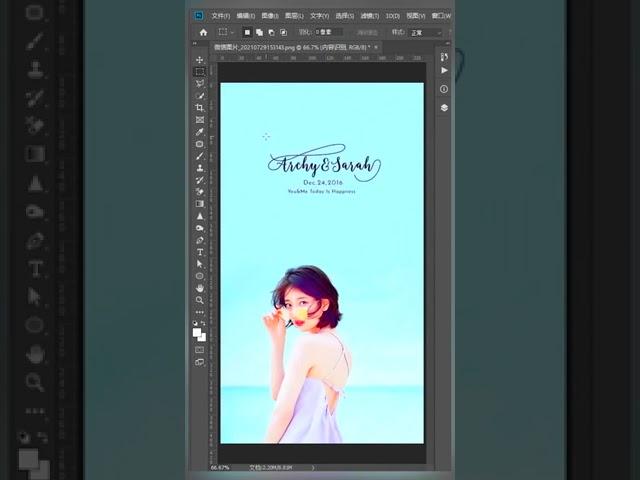640x480 pixels.
Task: Select the Quick Selection tool
Action: [200, 96]
